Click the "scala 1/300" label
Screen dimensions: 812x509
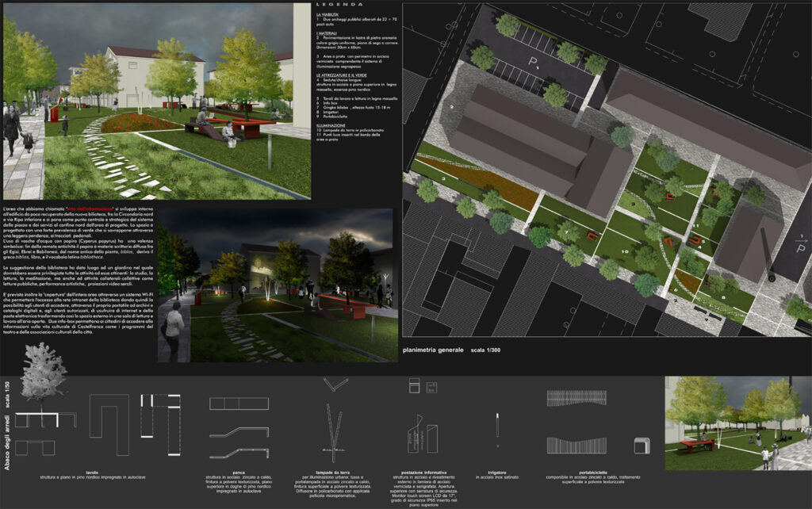485,350
